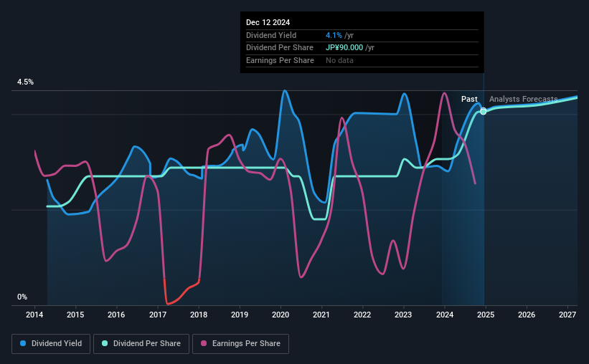
Task: Click the 2024 x-axis label
Action: pyautogui.click(x=444, y=315)
